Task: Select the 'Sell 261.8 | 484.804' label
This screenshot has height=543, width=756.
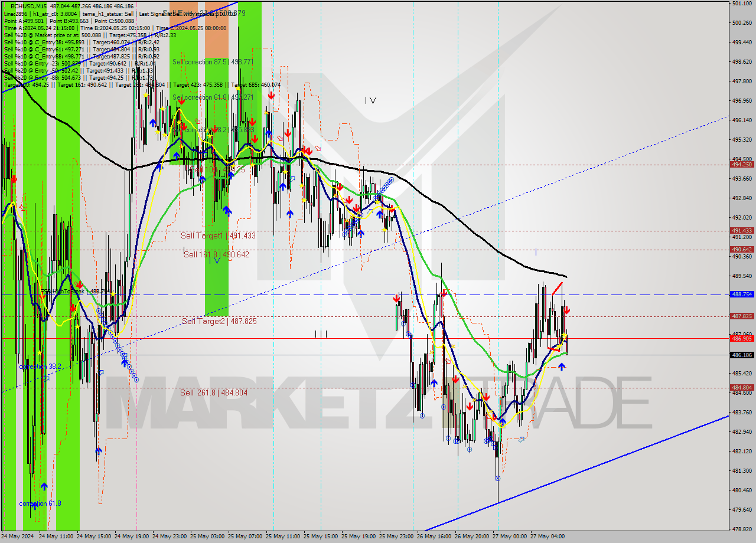Action: coord(214,392)
